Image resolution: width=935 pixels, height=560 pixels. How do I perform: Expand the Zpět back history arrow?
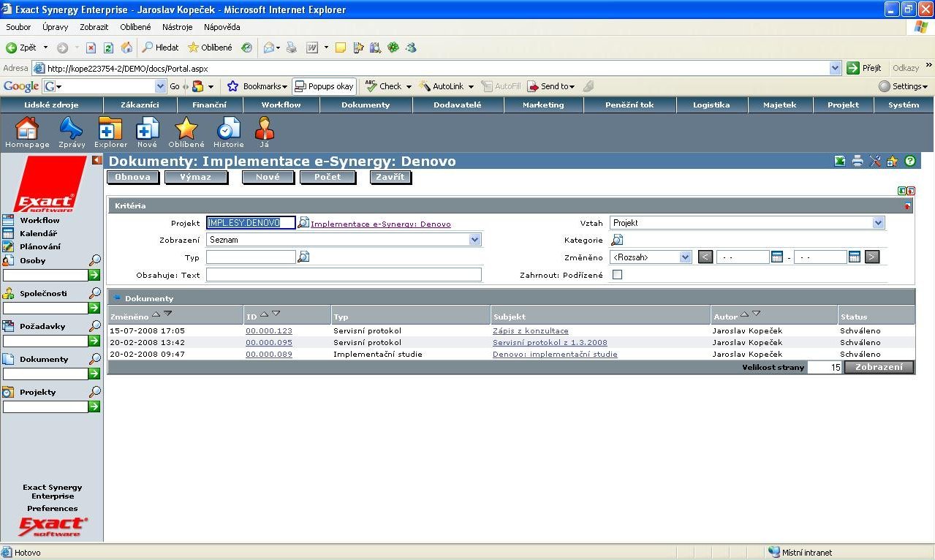pos(45,48)
